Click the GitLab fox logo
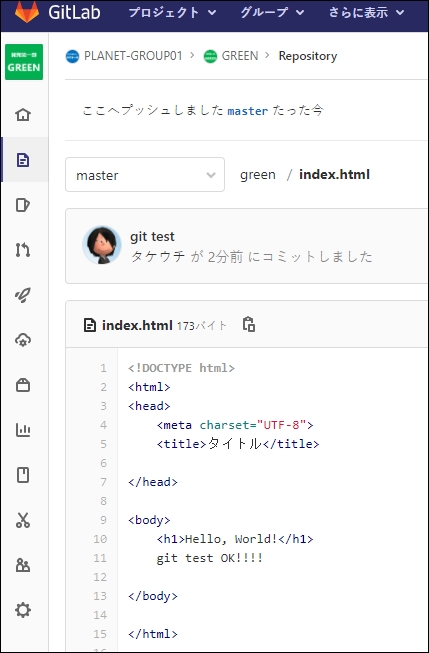 (x=27, y=12)
